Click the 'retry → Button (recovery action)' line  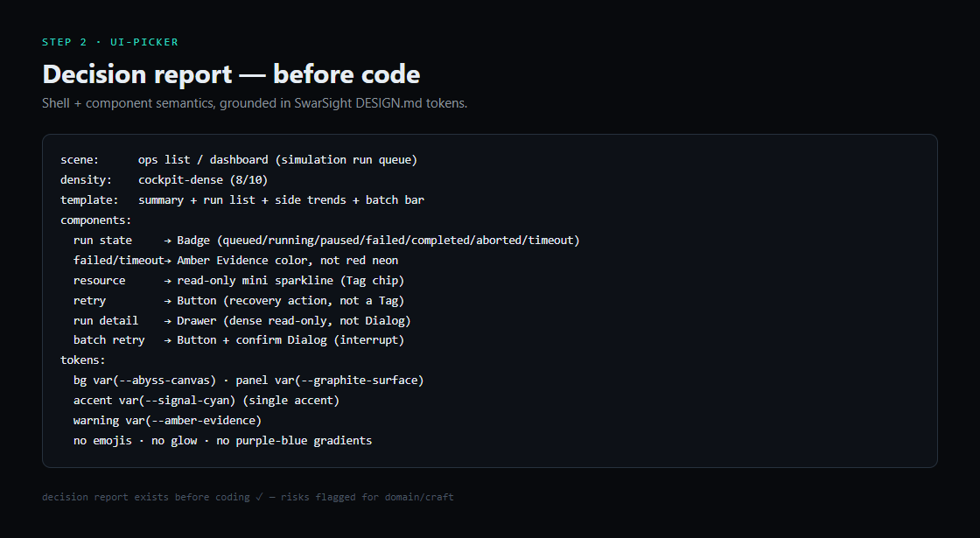[239, 301]
